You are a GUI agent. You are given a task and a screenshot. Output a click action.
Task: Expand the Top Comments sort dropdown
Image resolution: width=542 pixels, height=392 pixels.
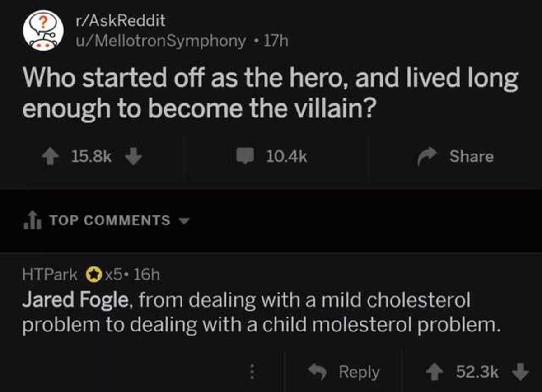[184, 221]
